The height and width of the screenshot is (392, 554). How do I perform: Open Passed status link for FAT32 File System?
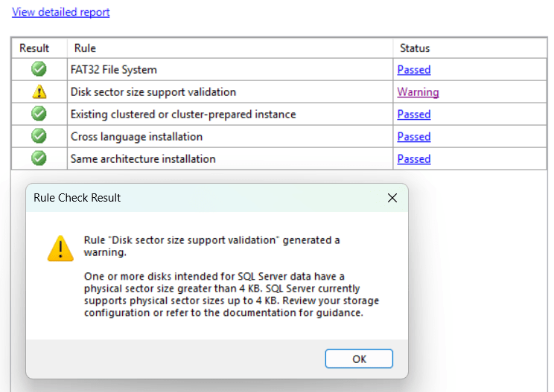(x=414, y=70)
